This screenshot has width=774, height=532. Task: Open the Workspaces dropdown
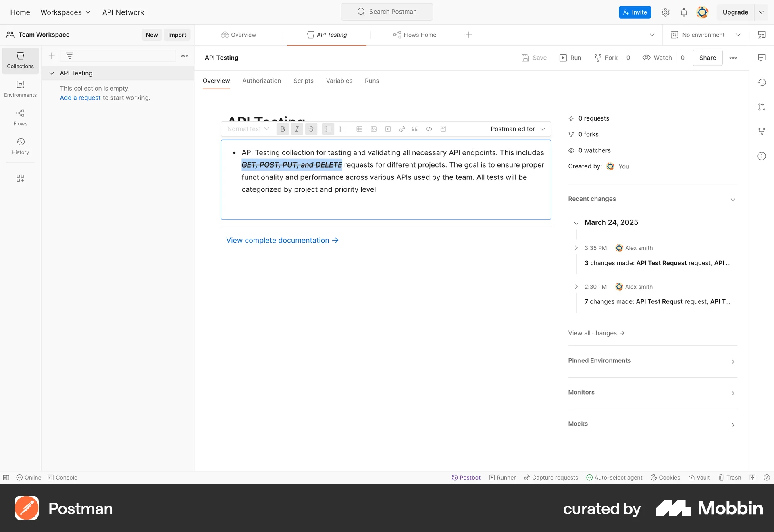[65, 12]
